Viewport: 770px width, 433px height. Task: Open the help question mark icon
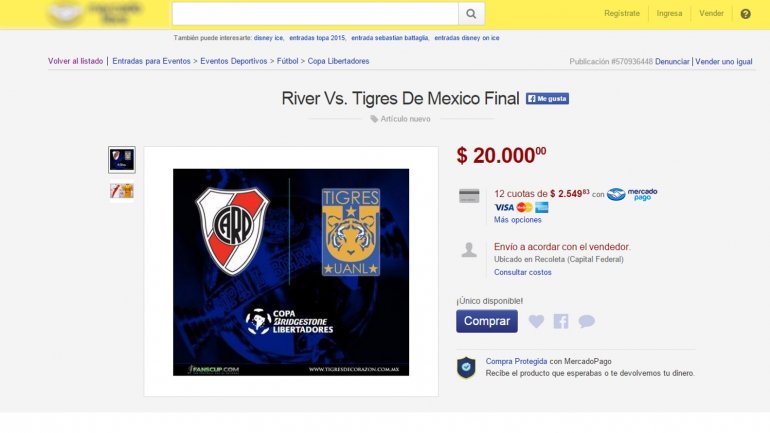coord(745,14)
